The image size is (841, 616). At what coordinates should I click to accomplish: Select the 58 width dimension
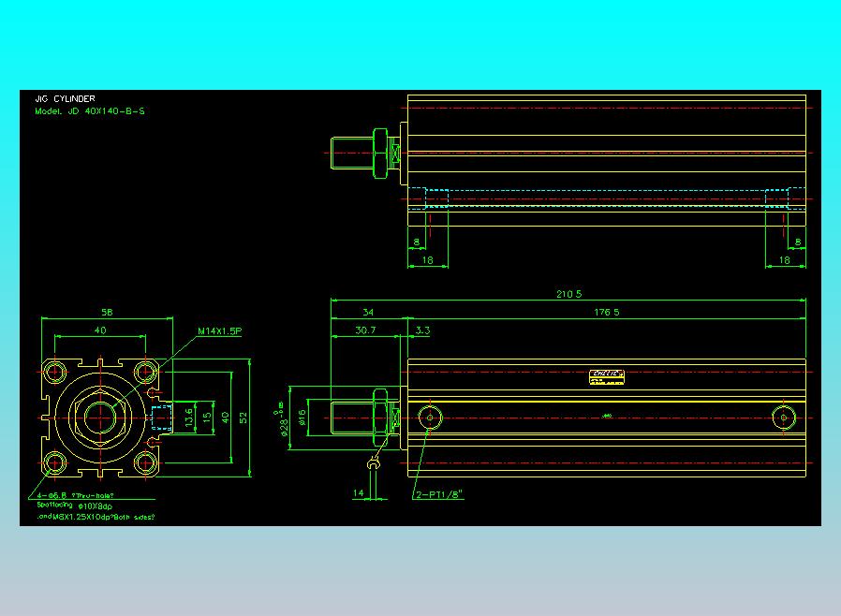tap(106, 312)
